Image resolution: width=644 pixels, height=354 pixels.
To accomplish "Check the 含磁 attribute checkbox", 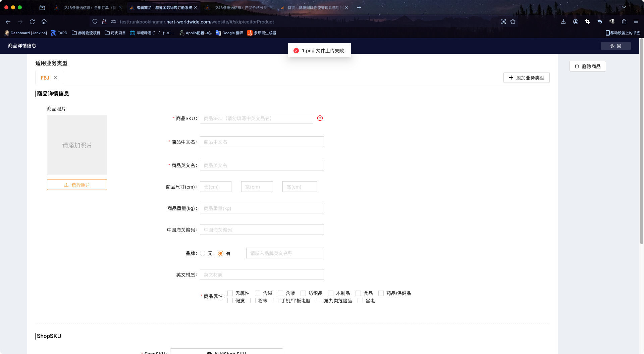I will pos(258,293).
